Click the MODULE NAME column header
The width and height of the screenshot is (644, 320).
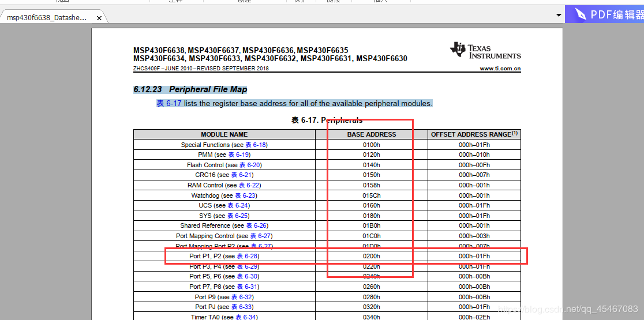224,134
